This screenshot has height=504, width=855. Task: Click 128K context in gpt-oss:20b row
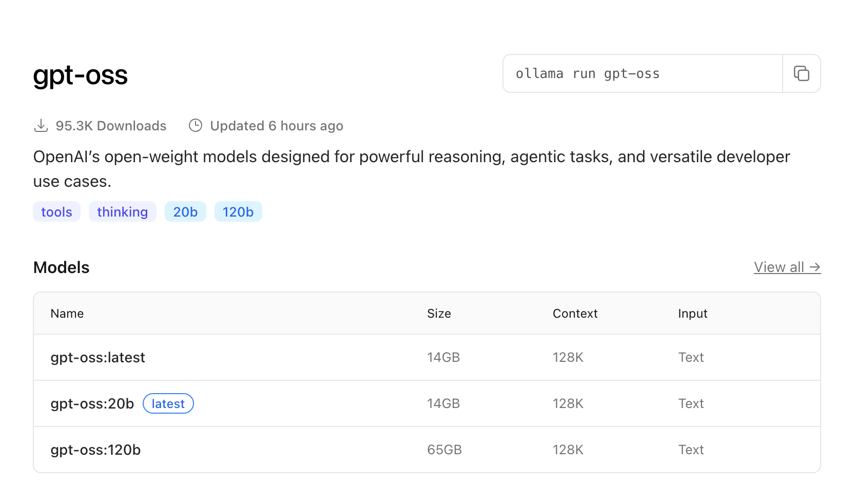(568, 403)
